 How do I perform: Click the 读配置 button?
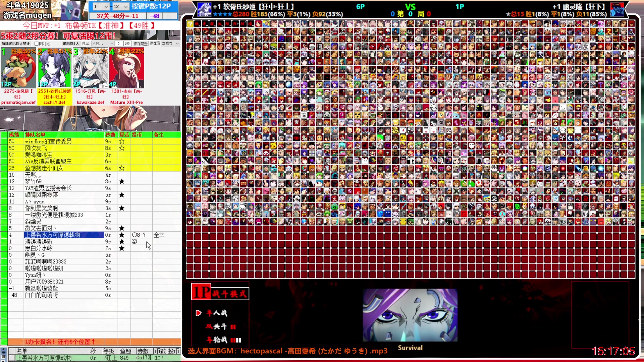tap(155, 44)
